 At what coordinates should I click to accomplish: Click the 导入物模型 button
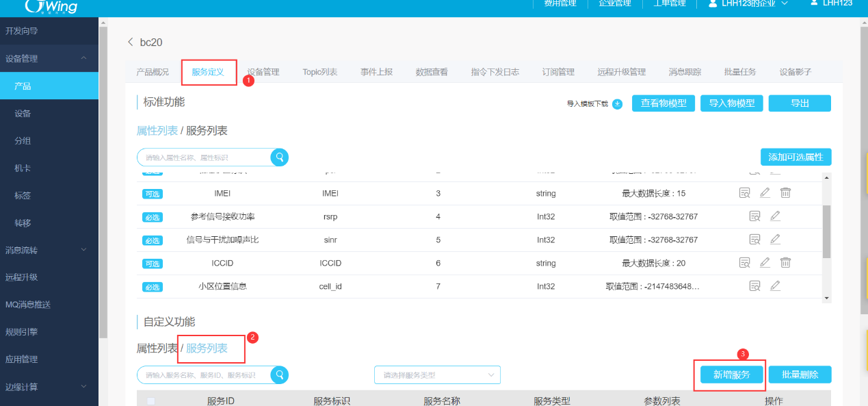tap(732, 103)
